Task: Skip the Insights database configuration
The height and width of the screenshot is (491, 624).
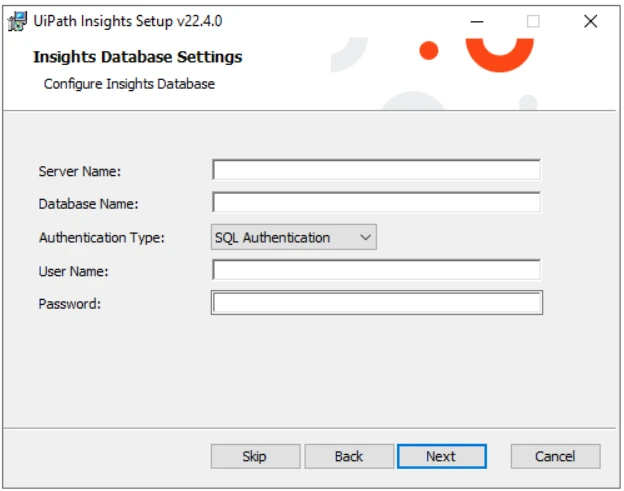Action: point(255,456)
